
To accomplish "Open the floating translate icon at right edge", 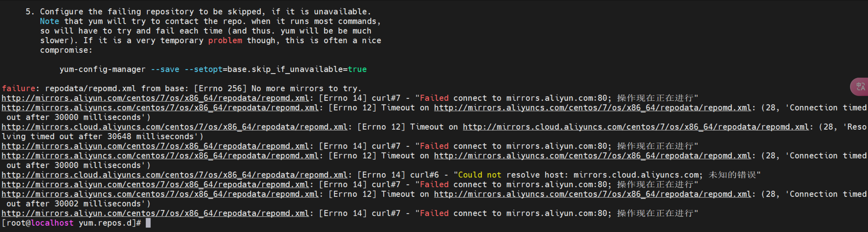I will 860,87.
